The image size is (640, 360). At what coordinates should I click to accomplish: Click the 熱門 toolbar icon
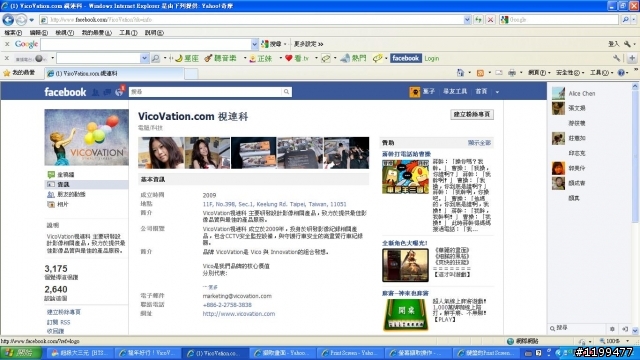coord(353,58)
